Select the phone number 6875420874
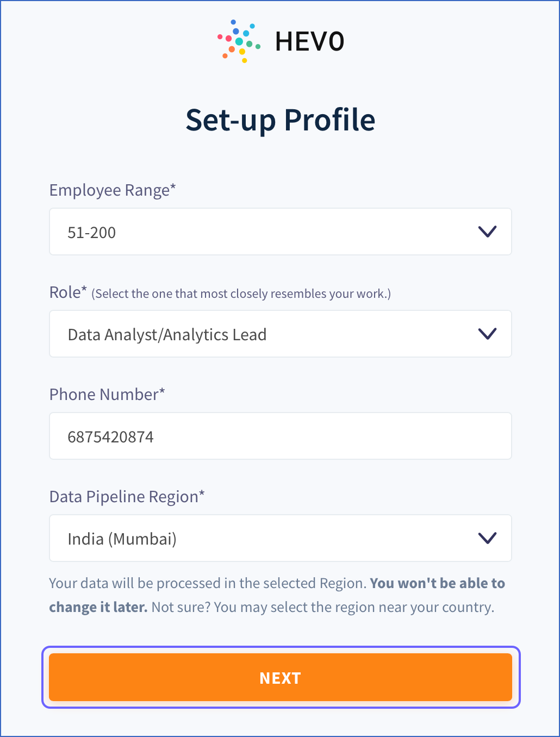The width and height of the screenshot is (560, 737). click(x=111, y=436)
